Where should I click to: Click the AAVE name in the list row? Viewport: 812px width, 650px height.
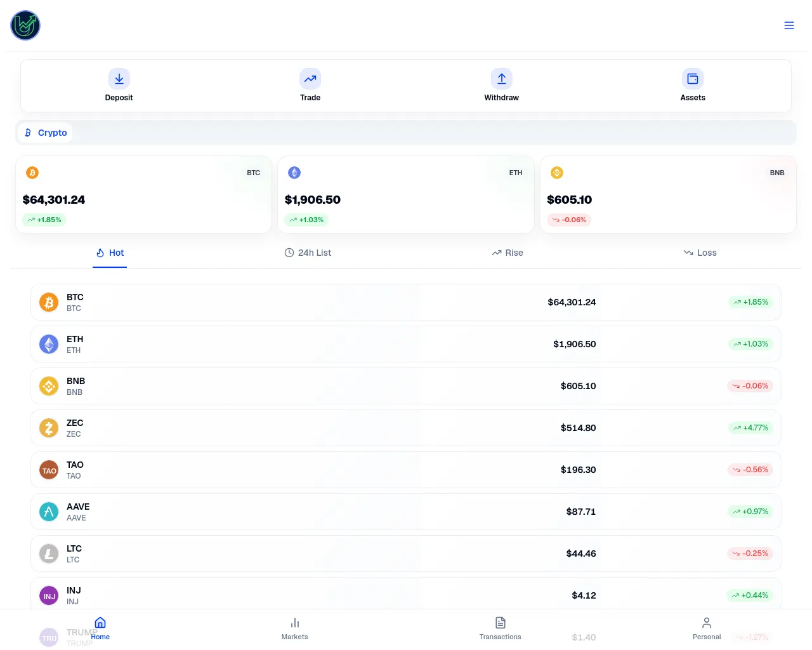(78, 507)
